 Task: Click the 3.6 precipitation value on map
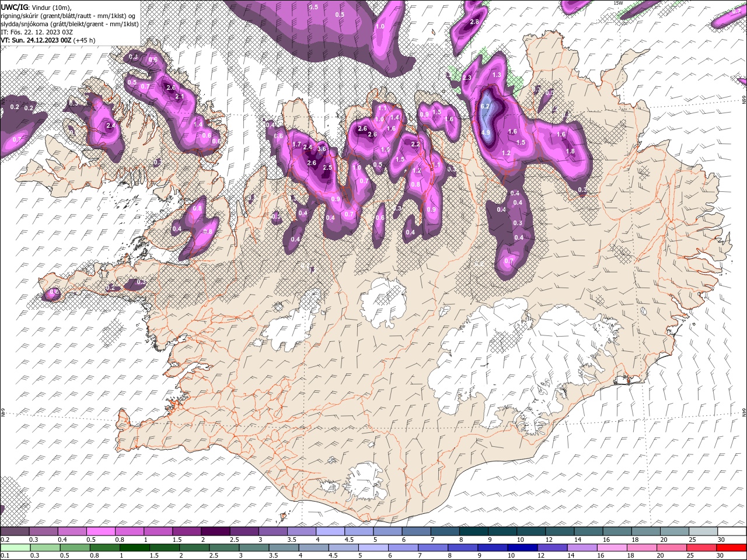[321, 149]
